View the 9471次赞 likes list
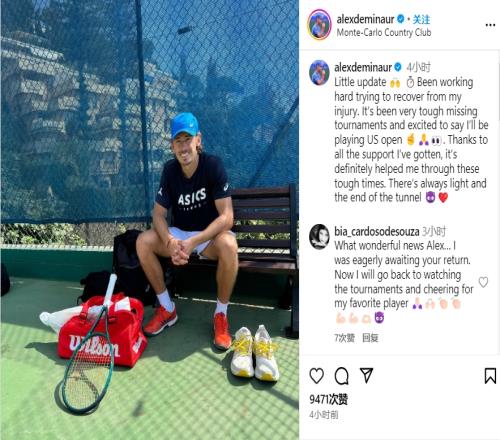 pos(328,399)
